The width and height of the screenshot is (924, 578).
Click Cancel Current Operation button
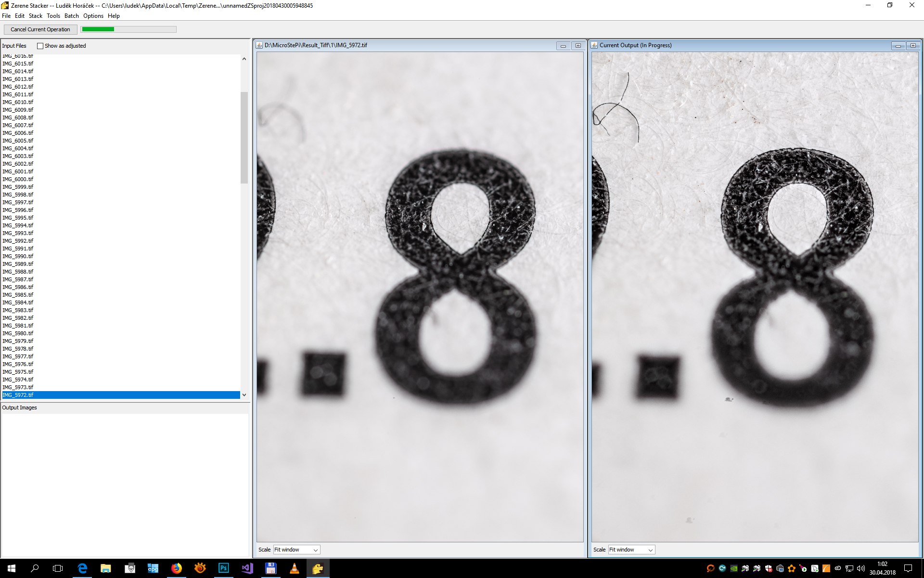point(40,29)
